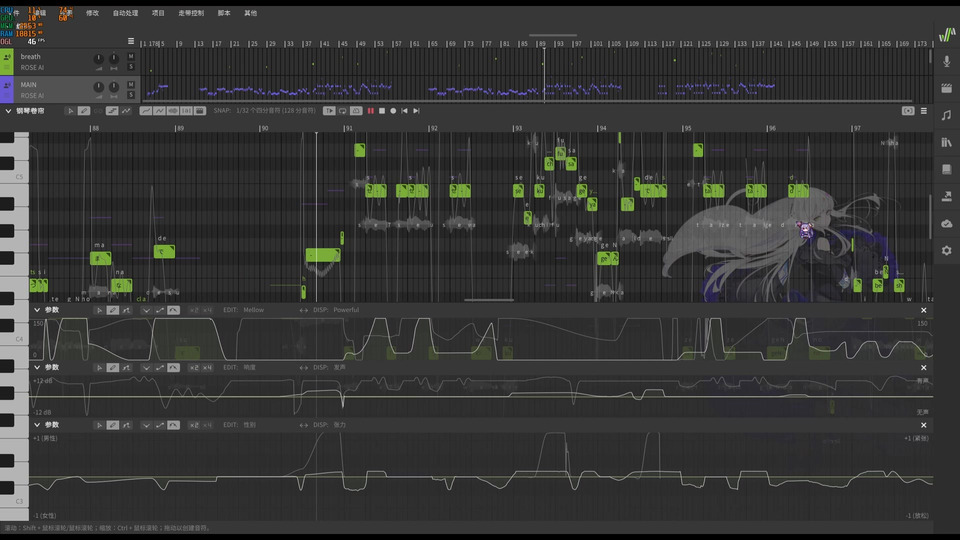Select the stepped pitch line tool

tap(112, 111)
